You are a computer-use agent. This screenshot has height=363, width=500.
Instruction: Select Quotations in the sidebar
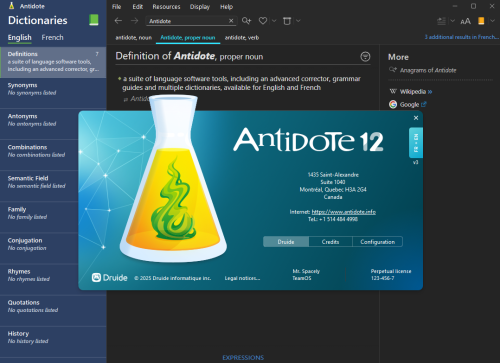coord(53,310)
